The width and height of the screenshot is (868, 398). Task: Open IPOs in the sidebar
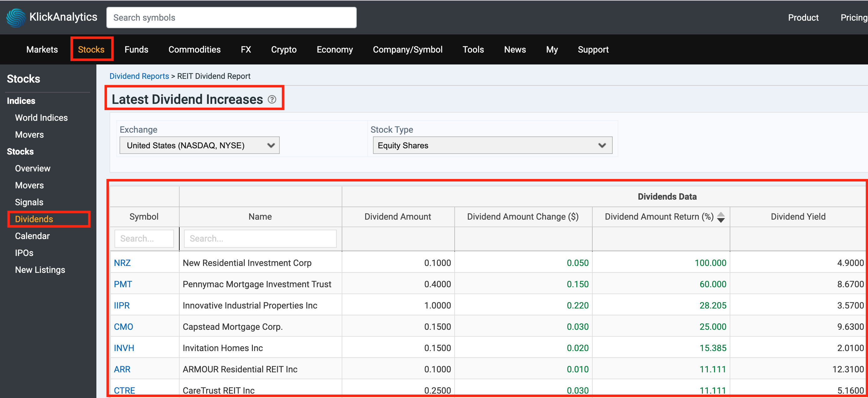(x=24, y=253)
